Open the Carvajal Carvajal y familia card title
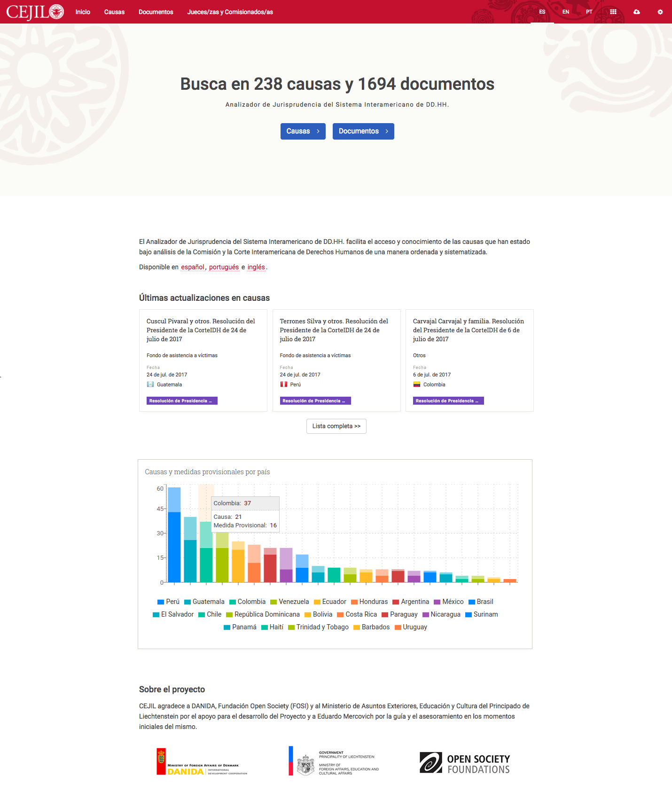The image size is (672, 799). click(469, 330)
